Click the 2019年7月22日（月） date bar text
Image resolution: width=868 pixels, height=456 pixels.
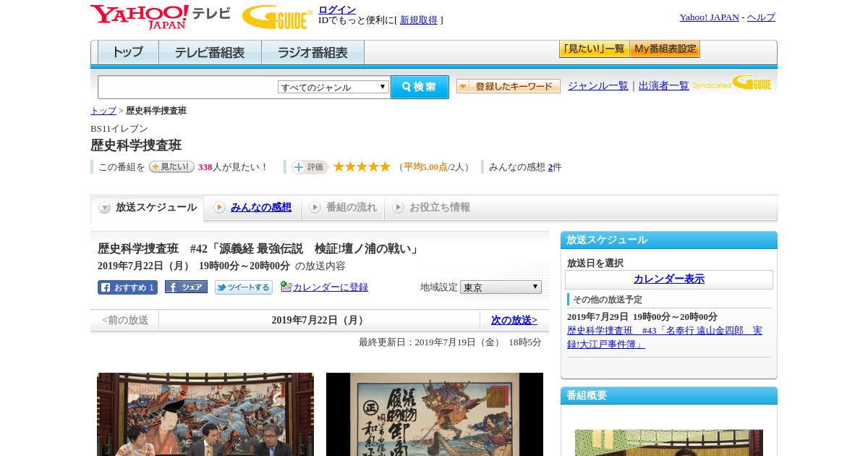(319, 321)
